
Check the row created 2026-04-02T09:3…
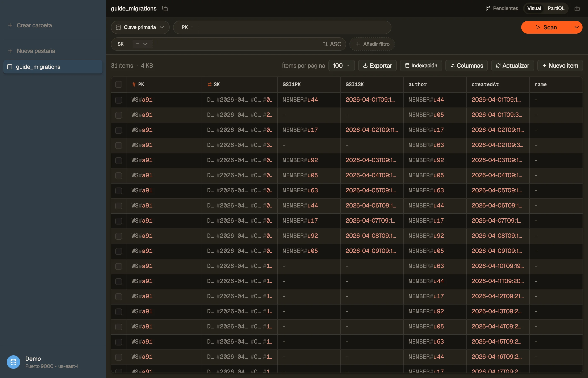118,145
